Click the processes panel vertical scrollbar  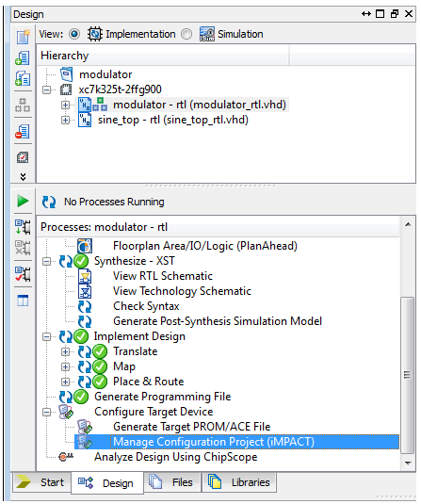tap(408, 375)
